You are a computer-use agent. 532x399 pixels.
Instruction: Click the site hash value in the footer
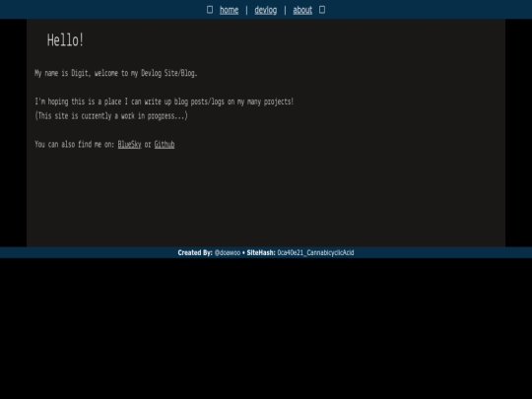[315, 253]
